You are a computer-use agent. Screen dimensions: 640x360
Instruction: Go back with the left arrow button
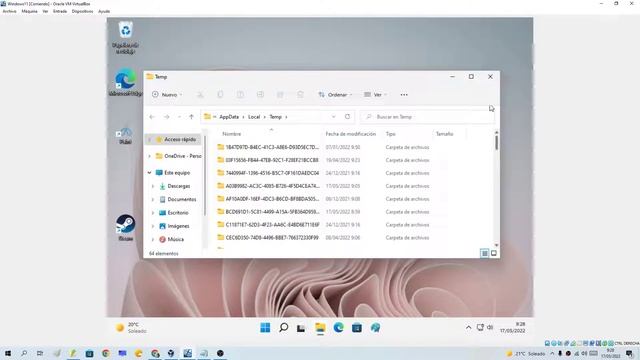pyautogui.click(x=152, y=117)
